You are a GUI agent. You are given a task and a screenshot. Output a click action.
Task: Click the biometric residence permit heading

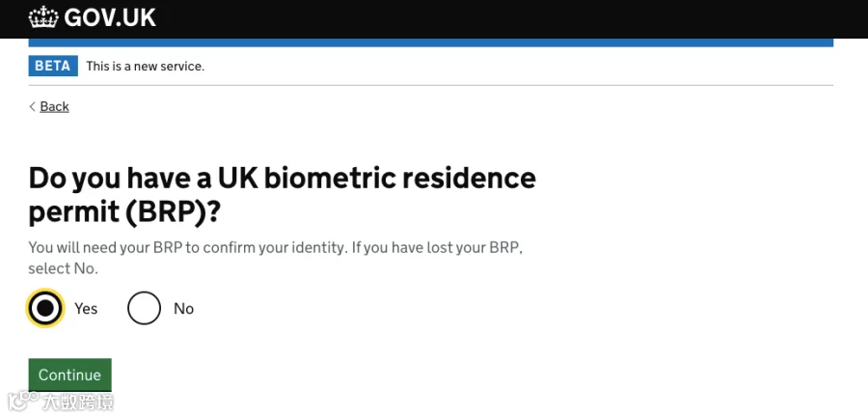(x=282, y=195)
